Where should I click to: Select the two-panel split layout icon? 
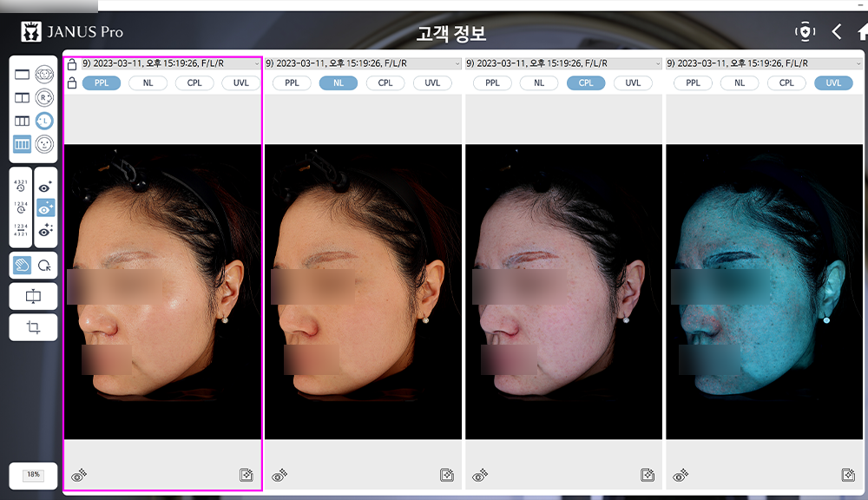pos(23,97)
